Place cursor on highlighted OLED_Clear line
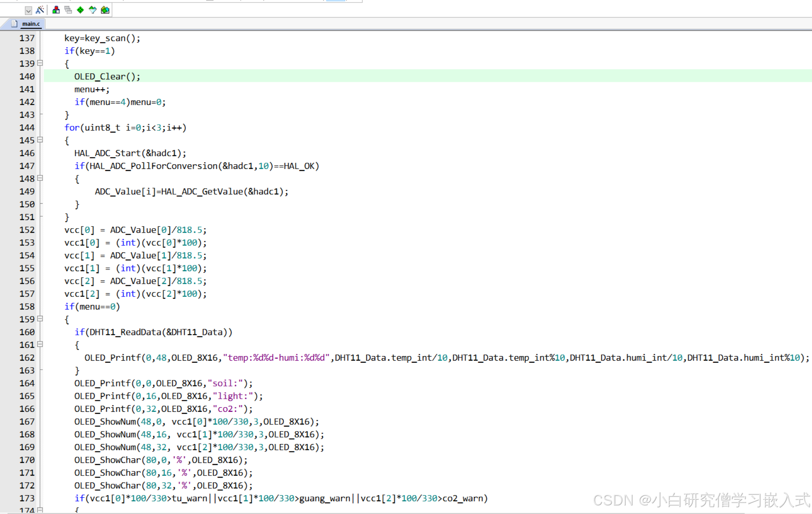 (x=107, y=76)
